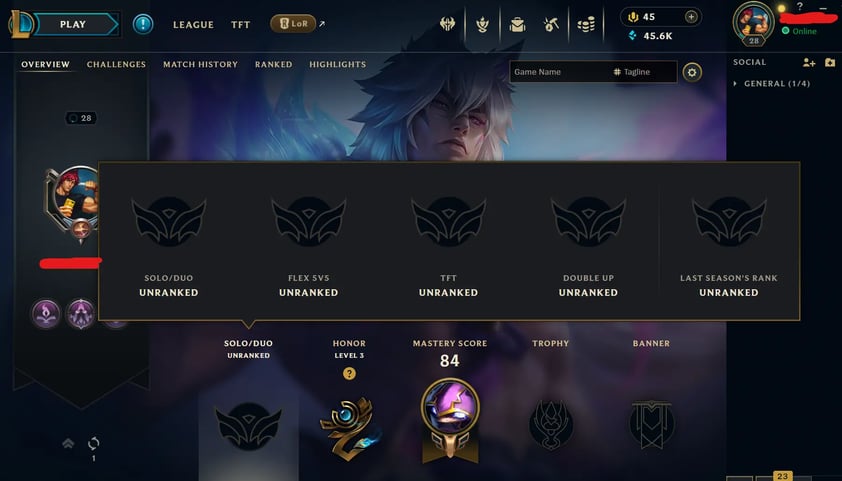
Task: Expand the General friends group
Action: pyautogui.click(x=772, y=83)
